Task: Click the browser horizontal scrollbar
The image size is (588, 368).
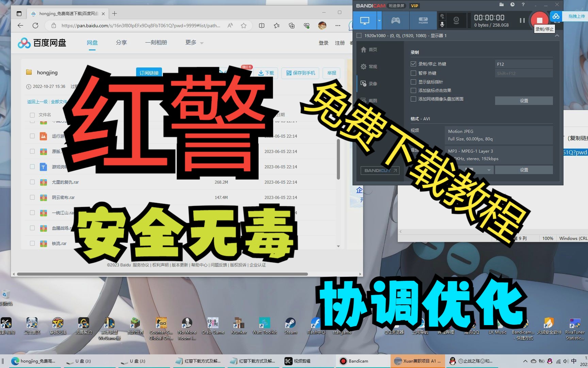Action: point(162,274)
